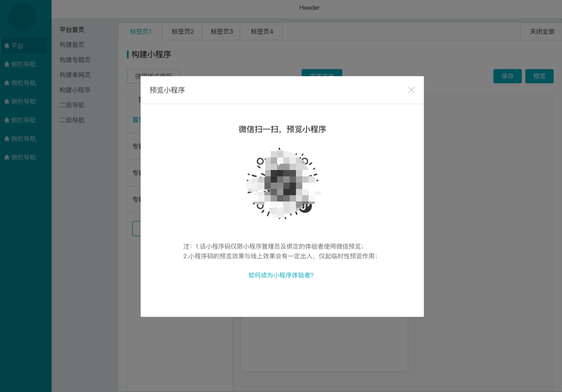Open the 构建小程序 menu item

click(75, 90)
